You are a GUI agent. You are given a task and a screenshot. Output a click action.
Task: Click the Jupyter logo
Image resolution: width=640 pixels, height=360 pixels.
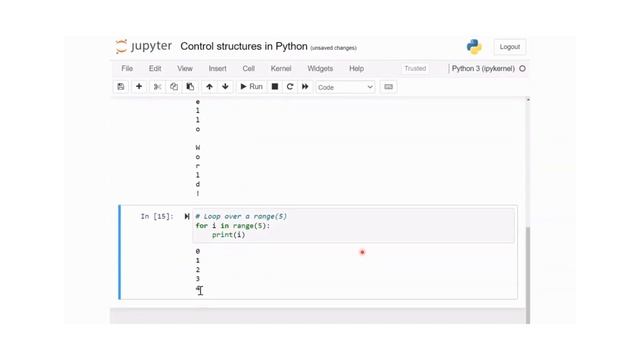click(x=144, y=47)
